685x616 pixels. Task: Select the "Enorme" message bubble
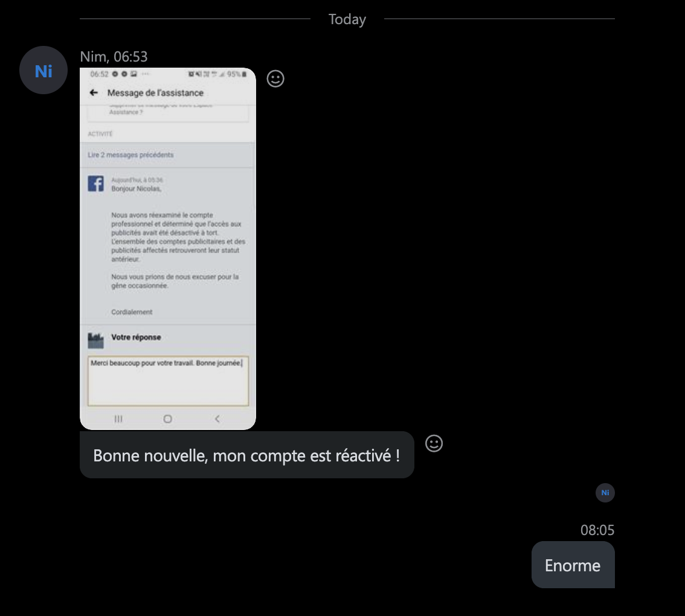point(573,565)
